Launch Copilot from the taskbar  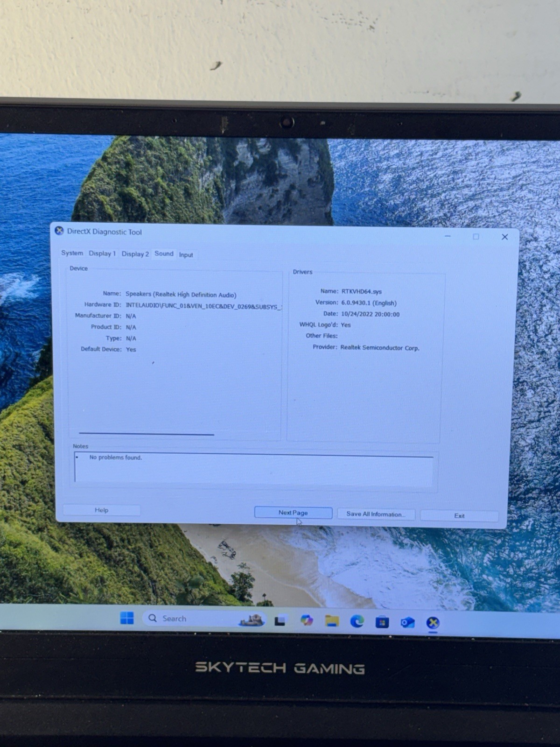pyautogui.click(x=307, y=620)
